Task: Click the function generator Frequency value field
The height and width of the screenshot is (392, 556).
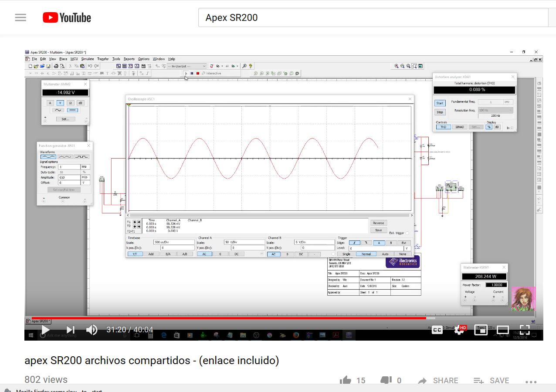Action: click(69, 167)
